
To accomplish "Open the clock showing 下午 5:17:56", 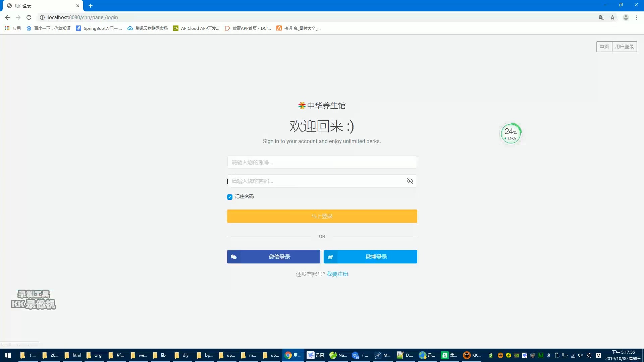I will point(623,355).
